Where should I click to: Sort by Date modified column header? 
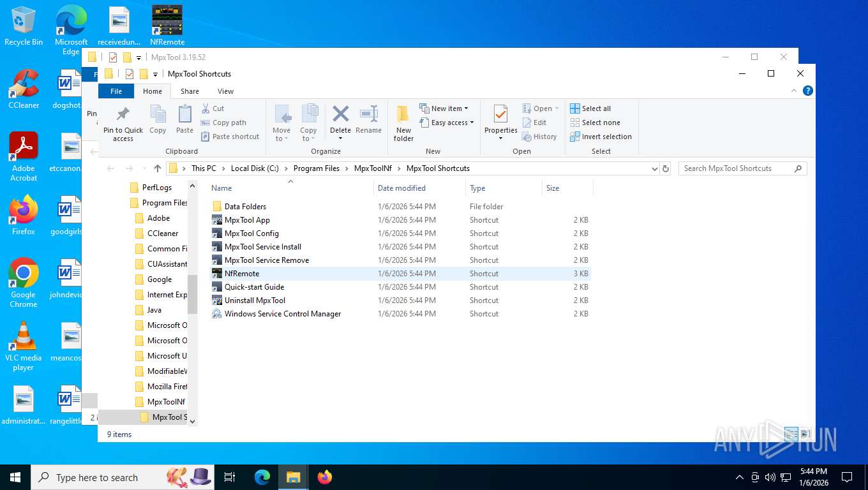(x=420, y=188)
